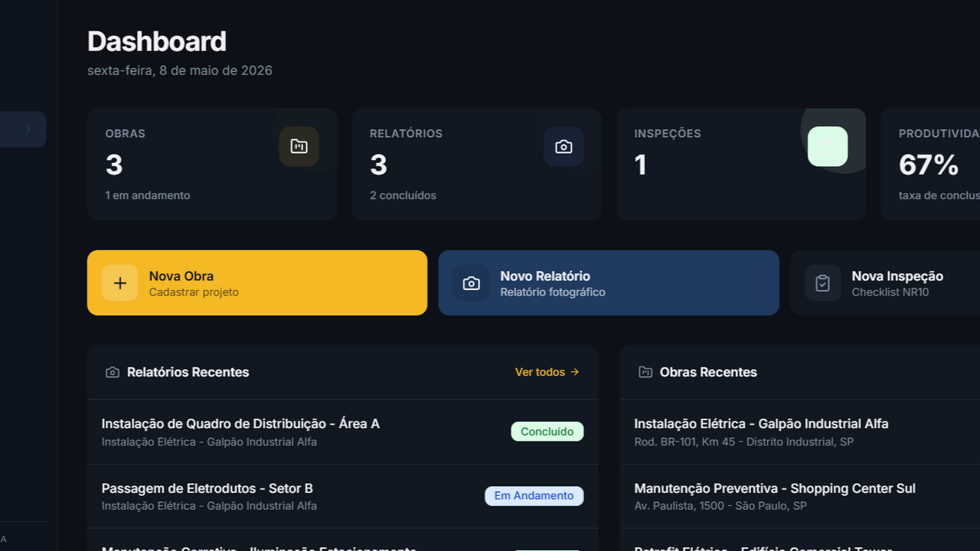Expand the sidebar chevron arrow
This screenshot has height=551, width=980.
(x=28, y=129)
